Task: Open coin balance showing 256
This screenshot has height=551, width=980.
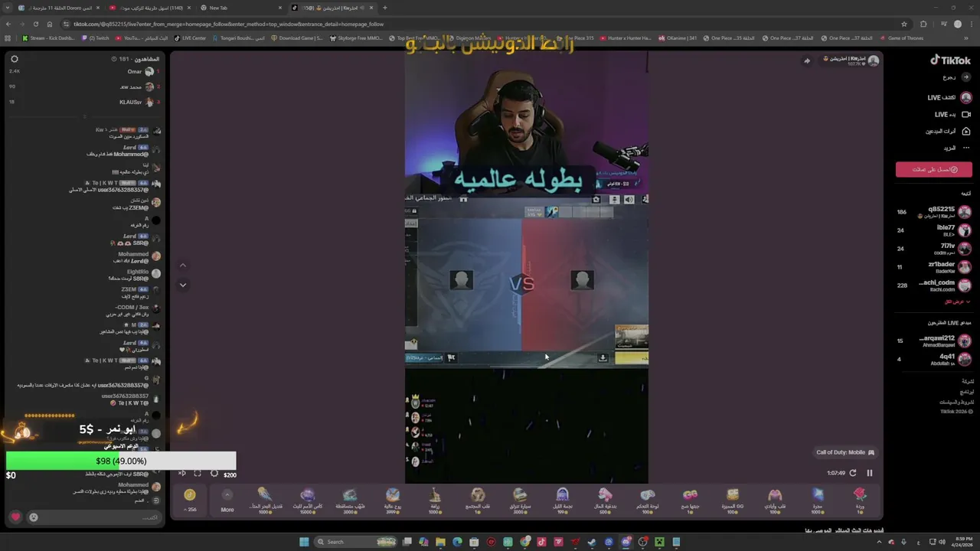Action: 190,500
